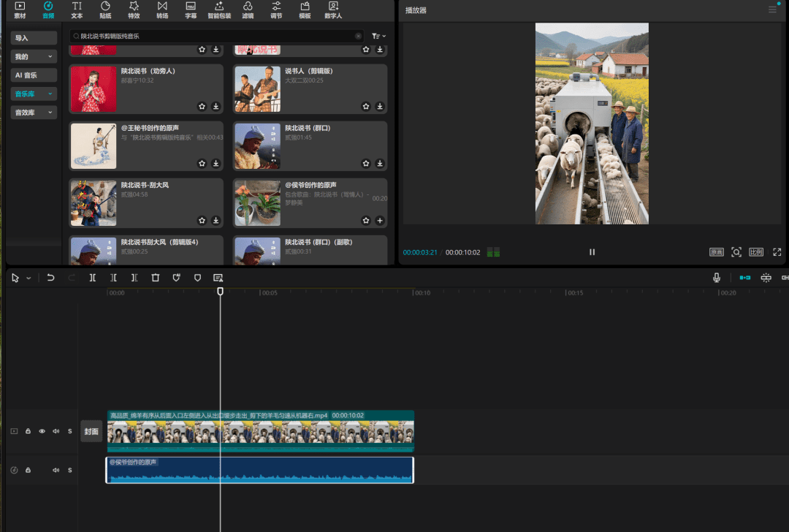The image size is (789, 532).
Task: Clear the music search text
Action: coord(358,37)
